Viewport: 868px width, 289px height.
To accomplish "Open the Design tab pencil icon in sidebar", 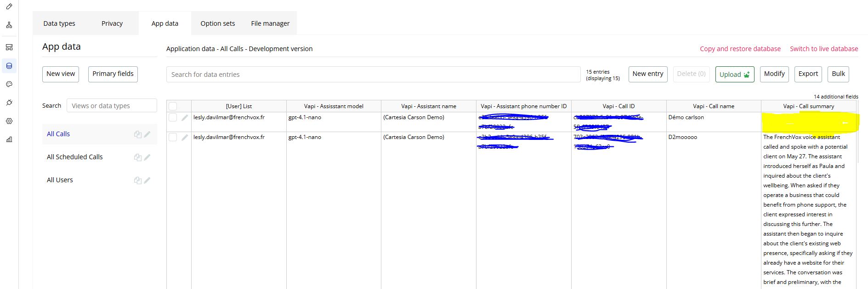I will tap(9, 6).
